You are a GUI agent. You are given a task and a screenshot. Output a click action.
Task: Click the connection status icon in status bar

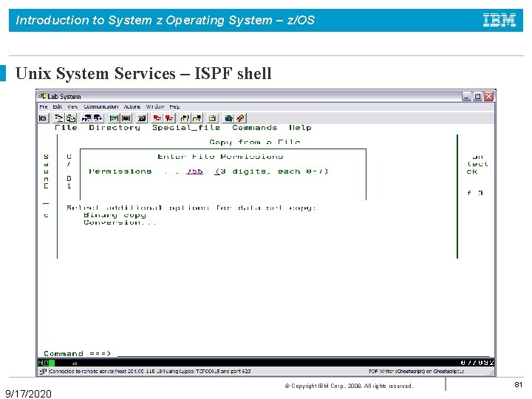coord(43,371)
